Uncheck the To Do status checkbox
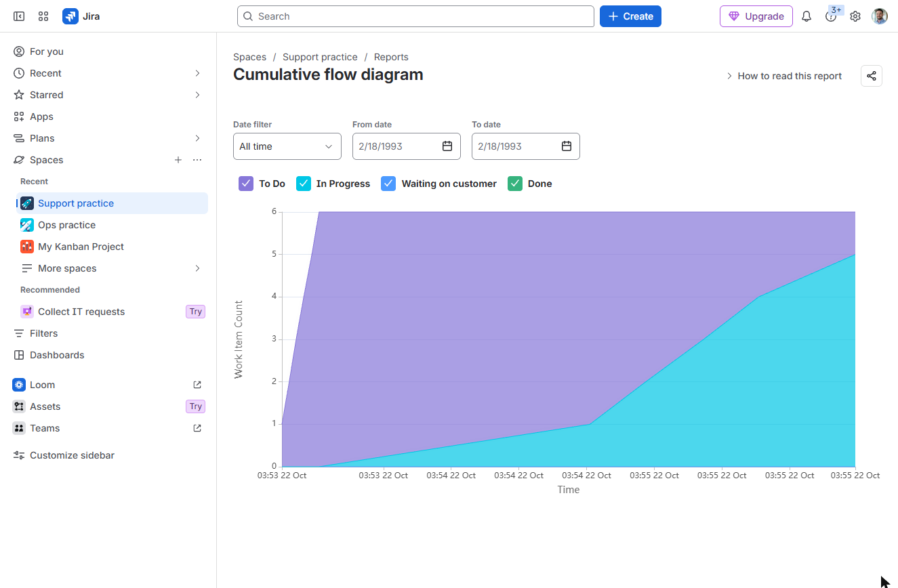The image size is (898, 588). point(246,184)
